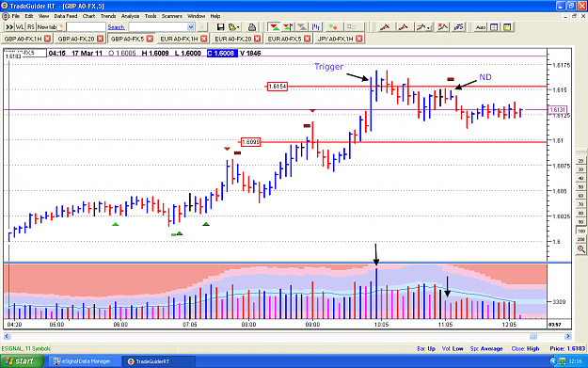
Task: Set bar count to 20
Action: click(x=580, y=161)
